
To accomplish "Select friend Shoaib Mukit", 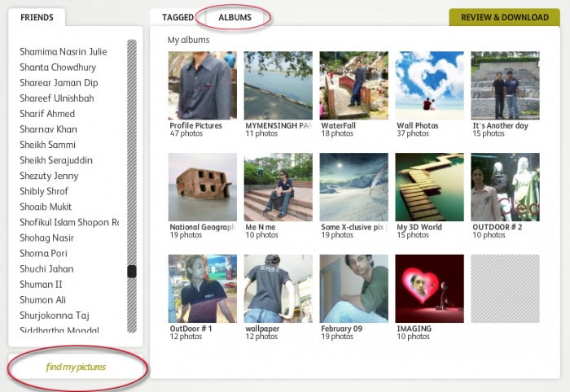I will pos(46,207).
